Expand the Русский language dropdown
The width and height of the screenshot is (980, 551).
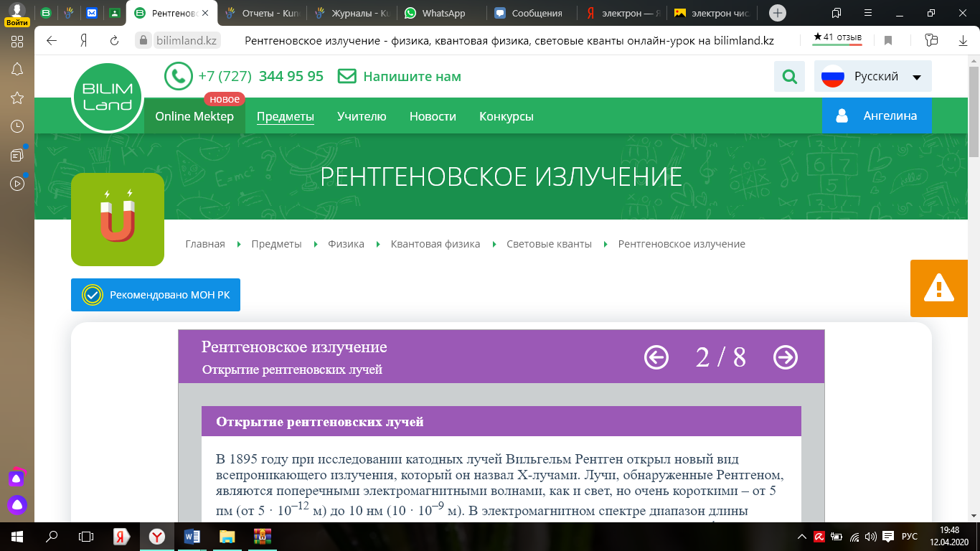pyautogui.click(x=873, y=77)
